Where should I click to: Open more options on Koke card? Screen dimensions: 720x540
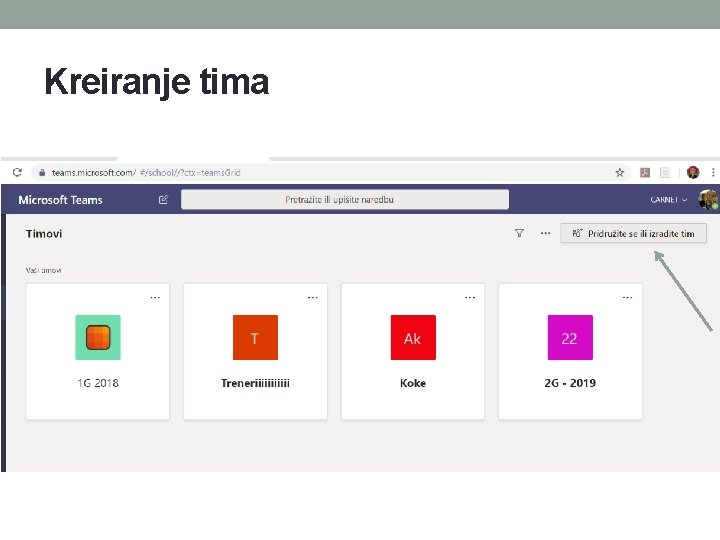point(470,298)
